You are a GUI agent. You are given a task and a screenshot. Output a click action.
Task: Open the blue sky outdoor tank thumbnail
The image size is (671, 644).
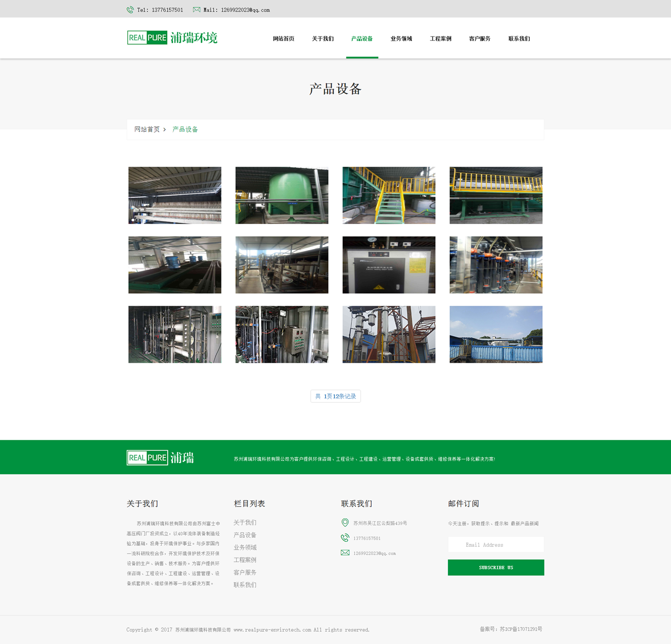(x=495, y=334)
